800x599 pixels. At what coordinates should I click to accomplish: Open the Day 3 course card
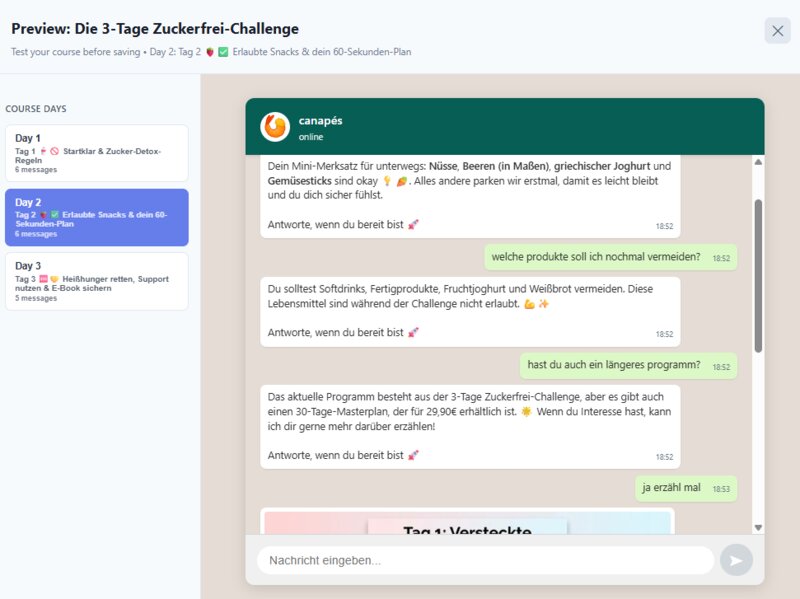(x=97, y=281)
